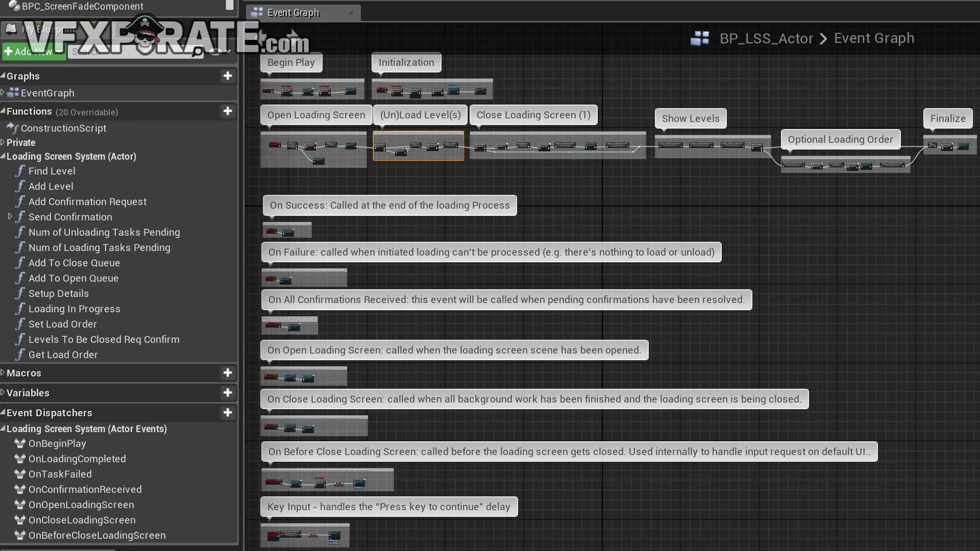980x551 pixels.
Task: Switch to the Event Graph tab
Action: [x=303, y=13]
